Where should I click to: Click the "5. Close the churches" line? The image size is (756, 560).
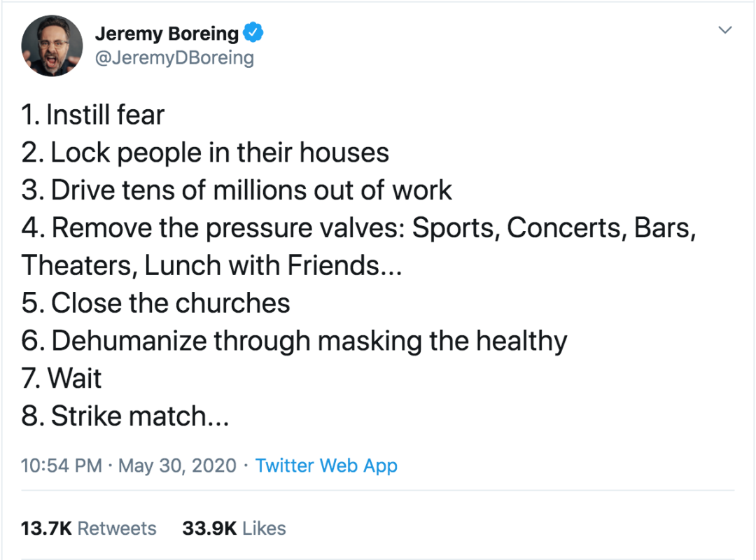click(x=155, y=303)
